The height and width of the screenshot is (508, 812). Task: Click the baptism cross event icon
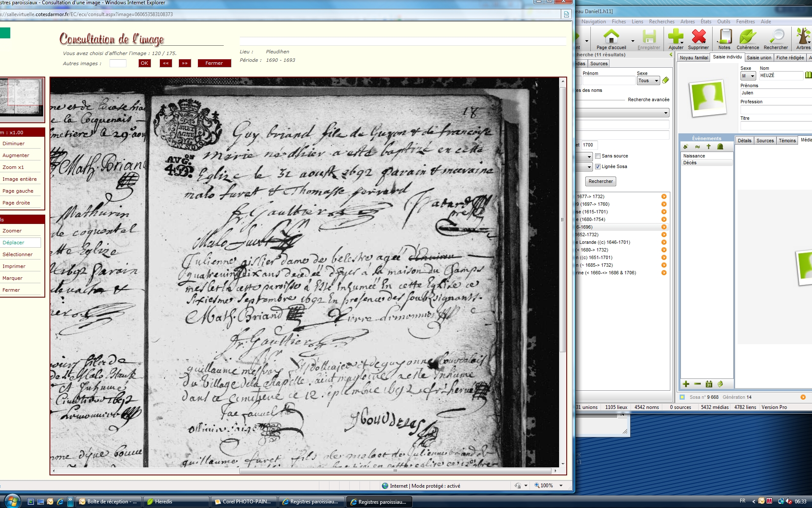coord(709,147)
